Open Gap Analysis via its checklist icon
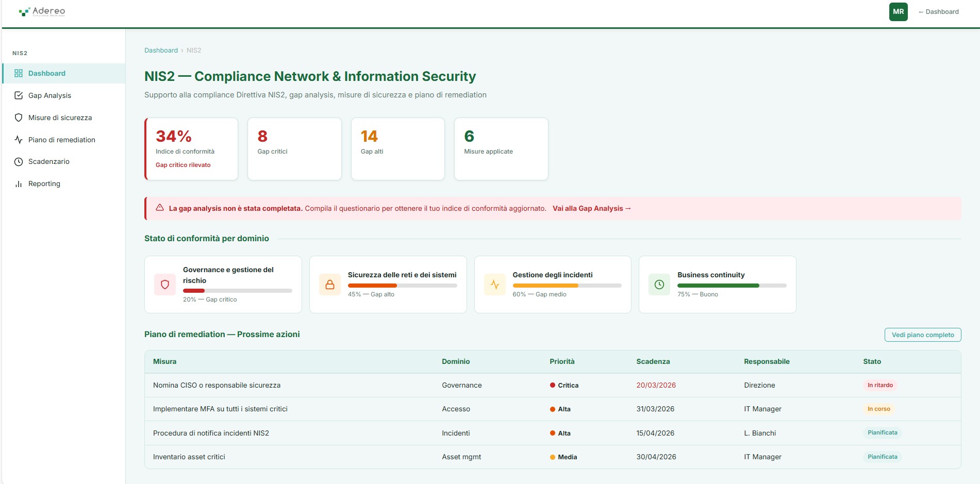Viewport: 980px width, 484px height. point(19,95)
